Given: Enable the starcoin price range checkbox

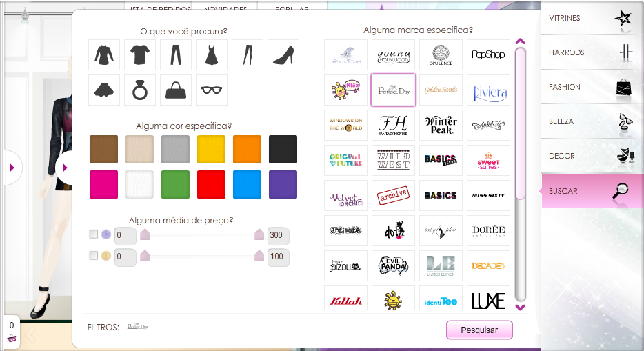Looking at the screenshot, I should tap(94, 255).
